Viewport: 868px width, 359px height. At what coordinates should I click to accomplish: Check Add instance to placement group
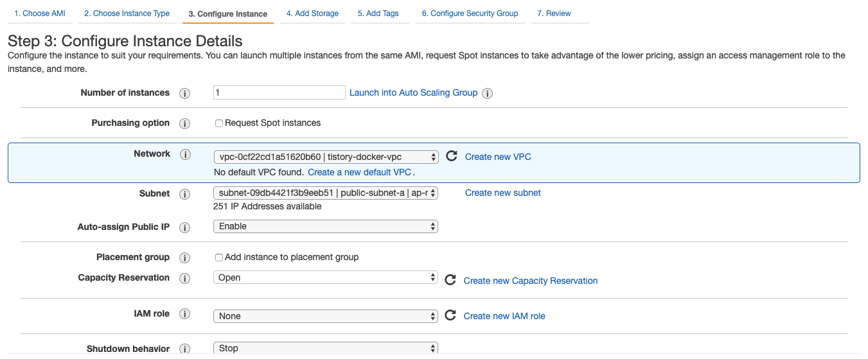219,258
